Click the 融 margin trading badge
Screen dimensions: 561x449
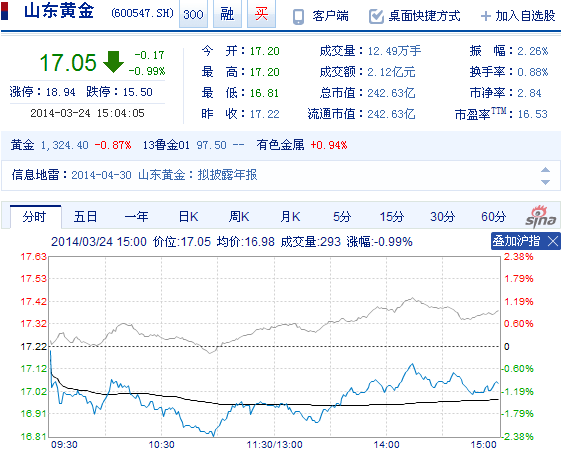(227, 14)
